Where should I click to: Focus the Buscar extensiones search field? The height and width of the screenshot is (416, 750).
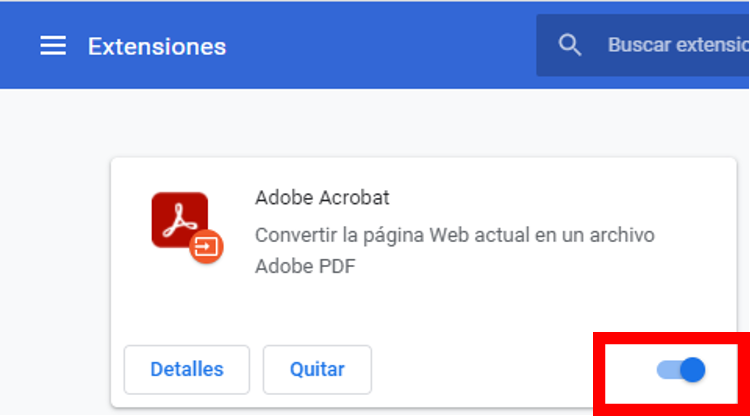(677, 46)
